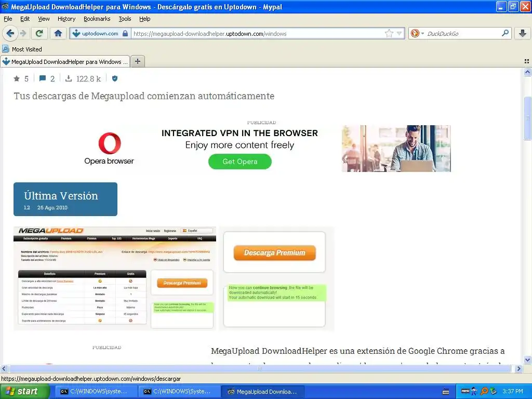The height and width of the screenshot is (399, 532).
Task: Go back using the back arrow button
Action: (x=10, y=33)
